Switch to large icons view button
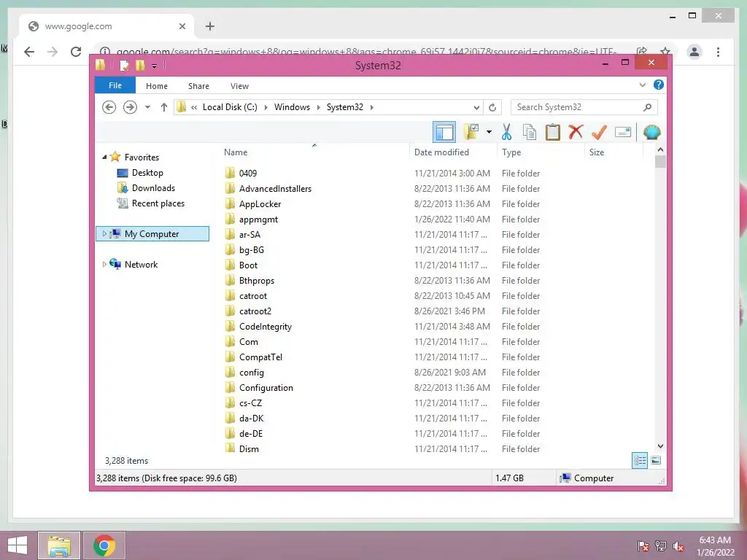Viewport: 747px width, 560px height. 656,461
